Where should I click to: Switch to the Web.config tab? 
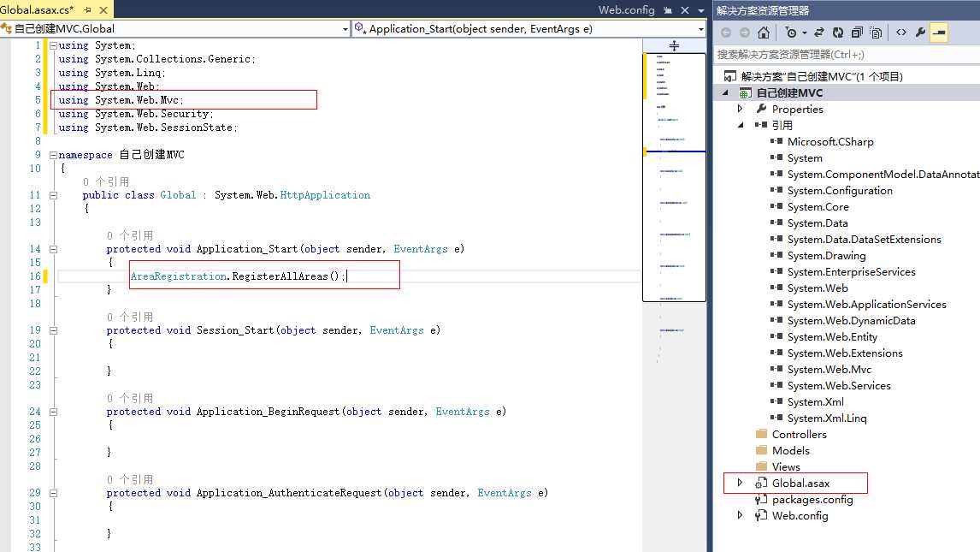pyautogui.click(x=626, y=10)
